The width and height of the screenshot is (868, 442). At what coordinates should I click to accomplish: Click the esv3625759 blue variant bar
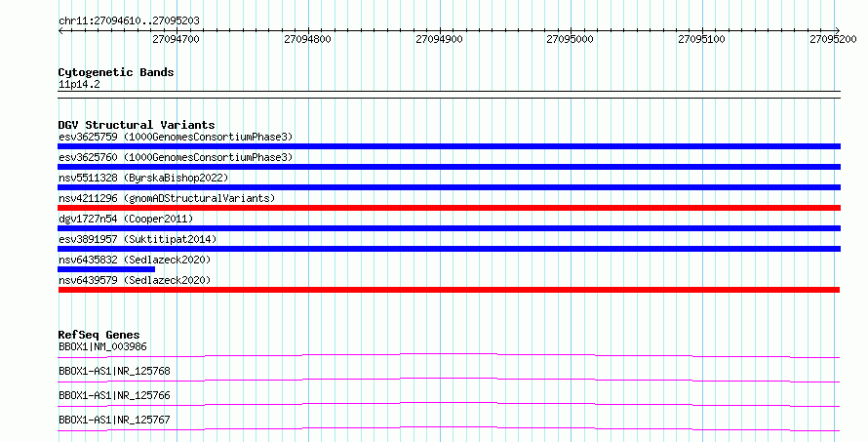[x=449, y=146]
